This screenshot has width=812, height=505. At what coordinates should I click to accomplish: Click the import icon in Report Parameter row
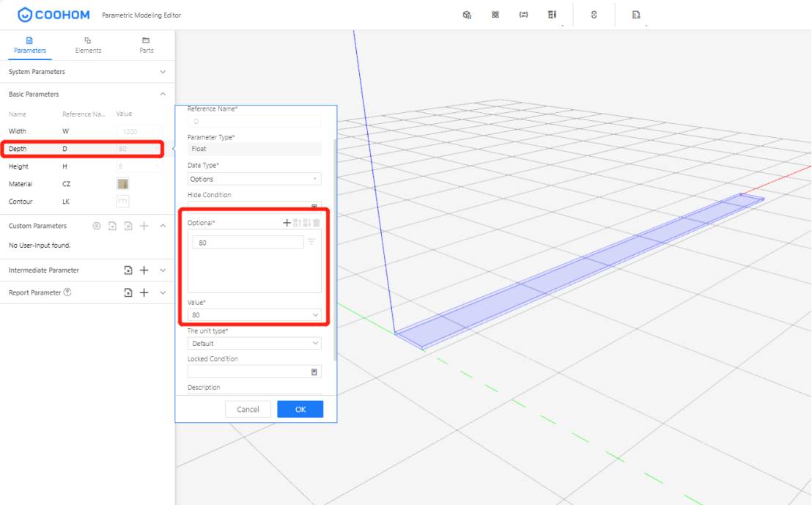click(128, 292)
